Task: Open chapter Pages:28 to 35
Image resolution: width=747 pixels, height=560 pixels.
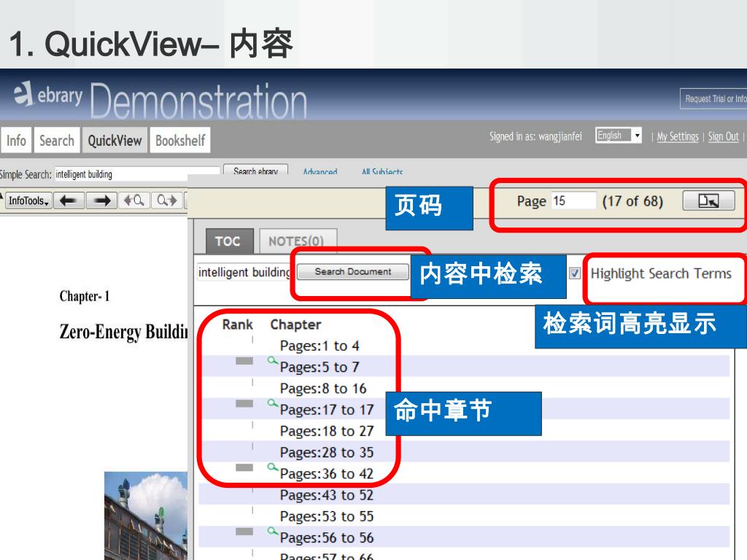Action: 327,452
